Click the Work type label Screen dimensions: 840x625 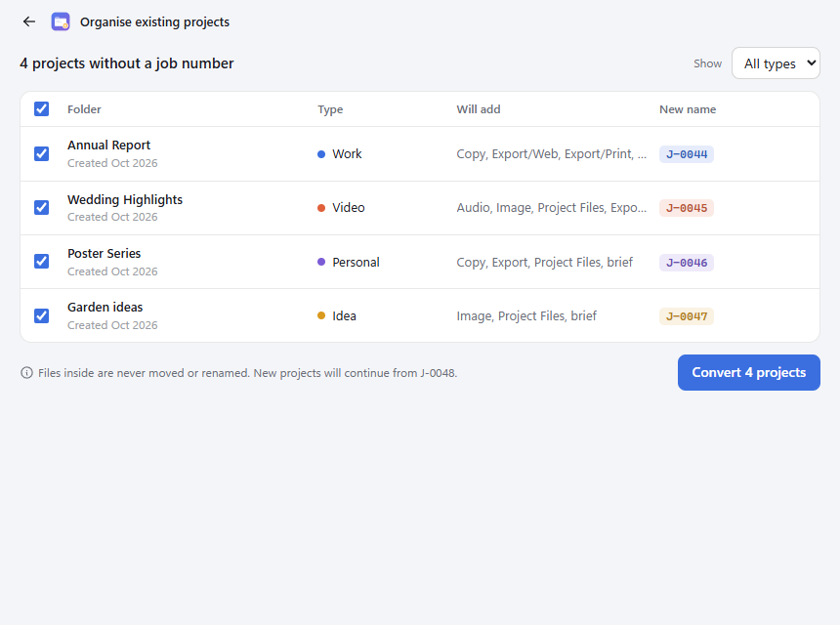tap(347, 154)
